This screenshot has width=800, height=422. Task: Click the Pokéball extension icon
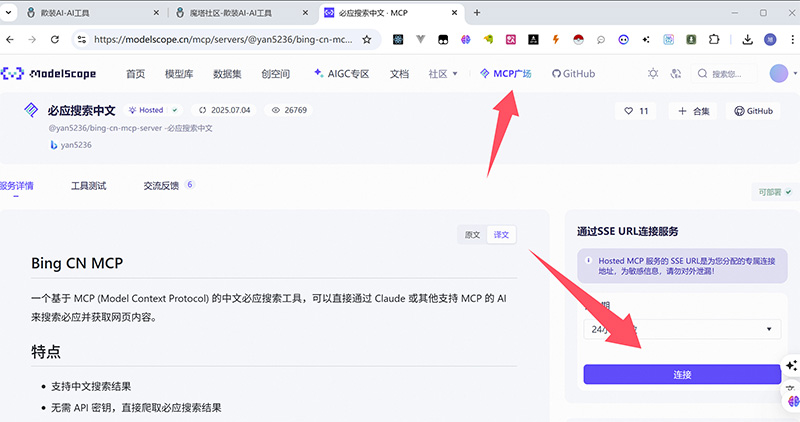(x=578, y=39)
